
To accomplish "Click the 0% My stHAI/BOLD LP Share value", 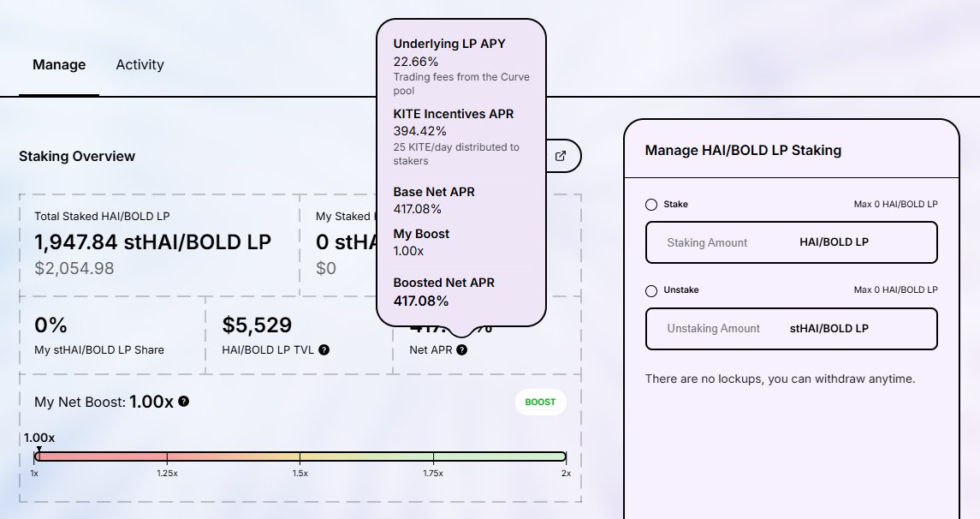I will [x=50, y=325].
